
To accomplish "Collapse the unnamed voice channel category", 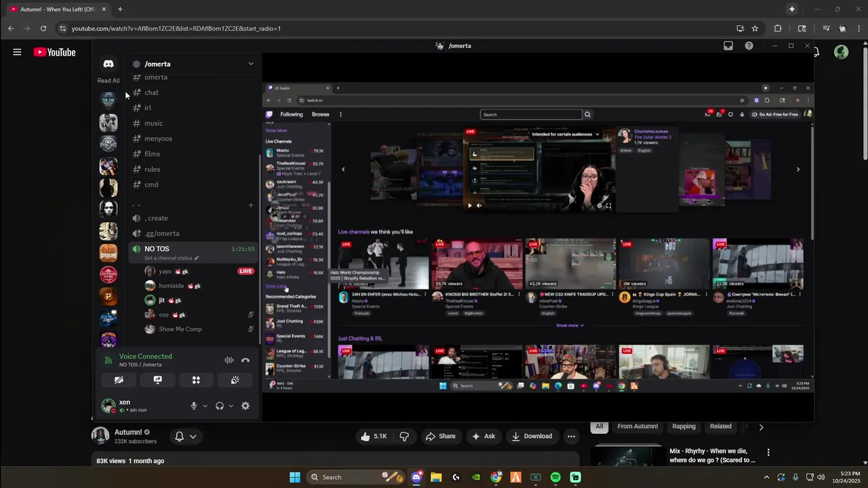I will pos(136,205).
